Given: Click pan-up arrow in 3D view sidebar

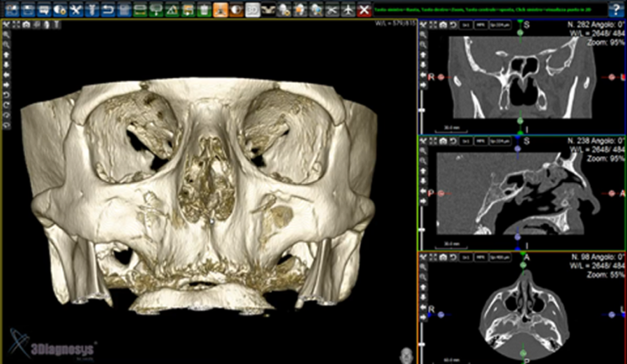Looking at the screenshot, I should tap(7, 54).
